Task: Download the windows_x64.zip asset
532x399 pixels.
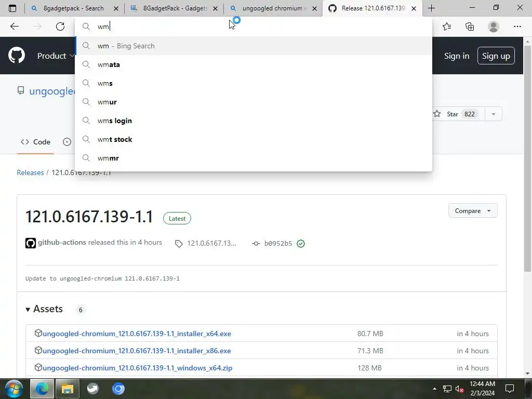Action: pos(137,368)
